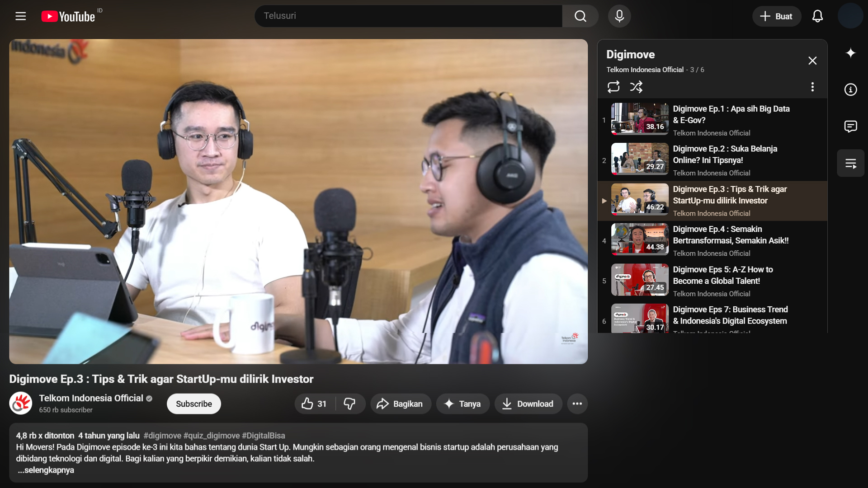Open more actions ellipsis menu
This screenshot has width=868, height=488.
577,404
